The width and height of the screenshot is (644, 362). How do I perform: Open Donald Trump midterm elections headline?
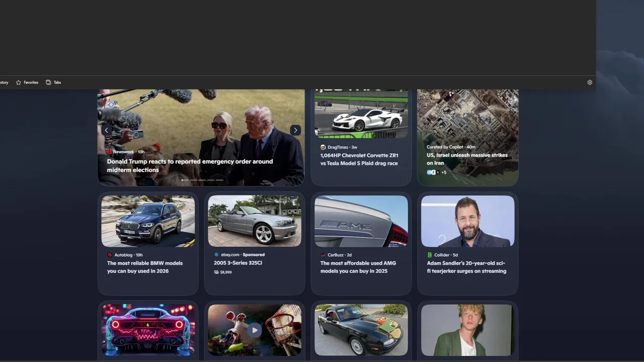[190, 165]
